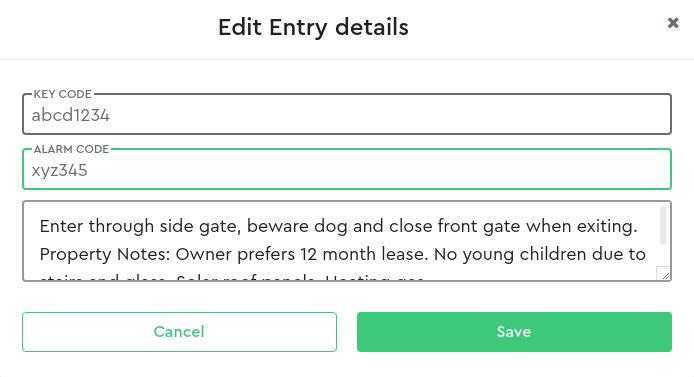Cancel editing the entry details
Image resolution: width=694 pixels, height=377 pixels.
(x=179, y=332)
